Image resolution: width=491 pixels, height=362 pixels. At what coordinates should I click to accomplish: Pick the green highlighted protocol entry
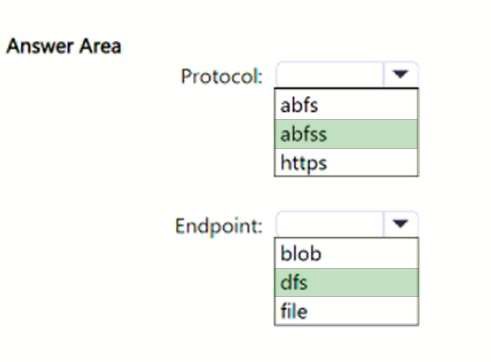tap(346, 134)
